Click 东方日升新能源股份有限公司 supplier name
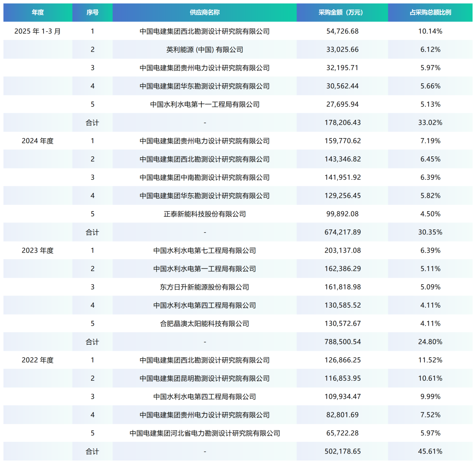 point(205,287)
